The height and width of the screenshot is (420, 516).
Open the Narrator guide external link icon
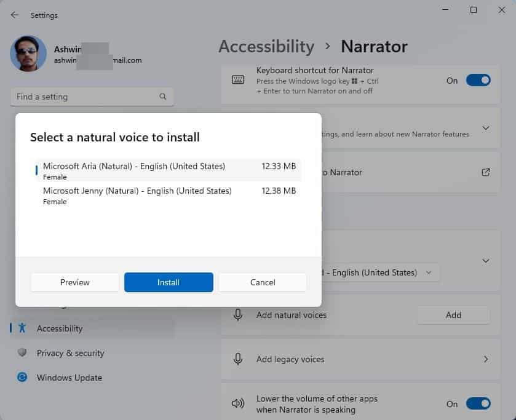point(485,172)
